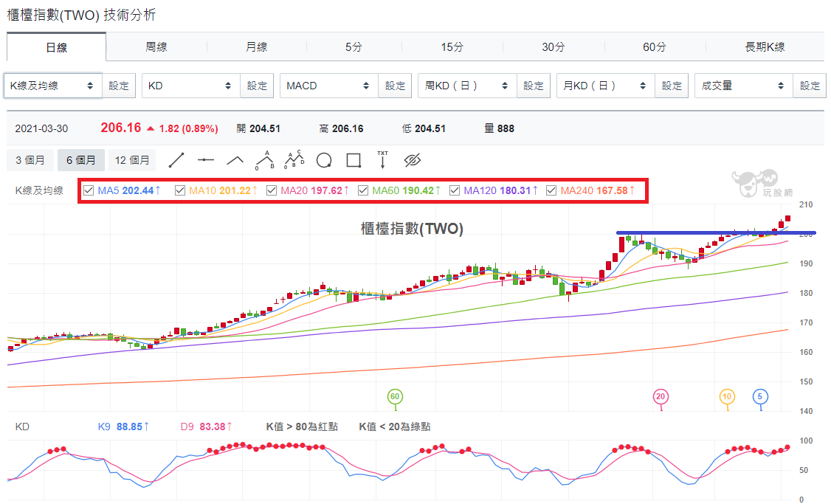Switch to the 長期K線 tab
Image resolution: width=831 pixels, height=504 pixels.
tap(765, 46)
